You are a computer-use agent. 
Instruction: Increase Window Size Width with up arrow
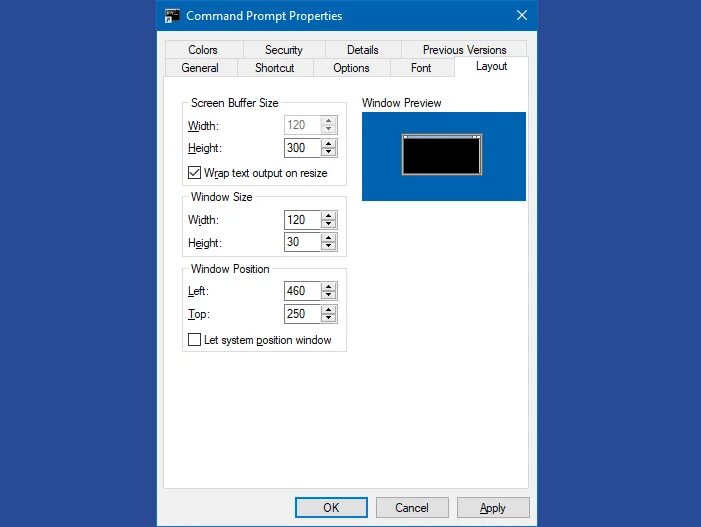329,216
